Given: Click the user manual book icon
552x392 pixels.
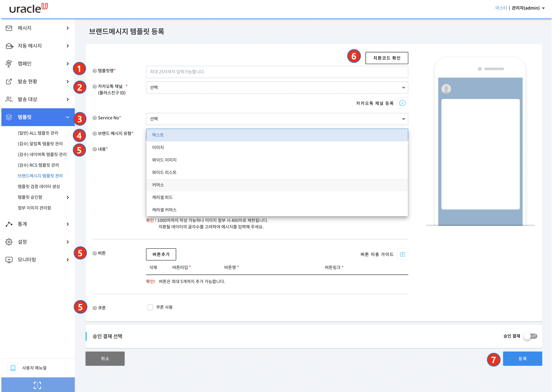Looking at the screenshot, I should pos(13,368).
